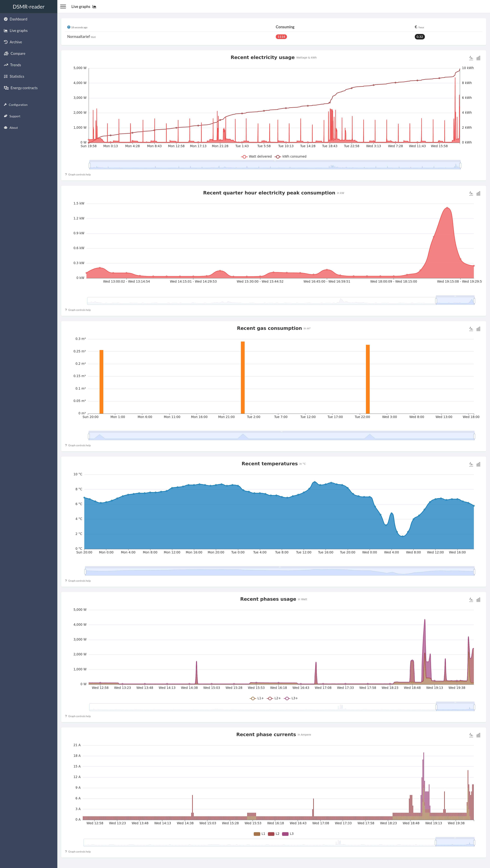490x868 pixels.
Task: Click the 'Normaaltarief' row label
Action: pos(79,37)
